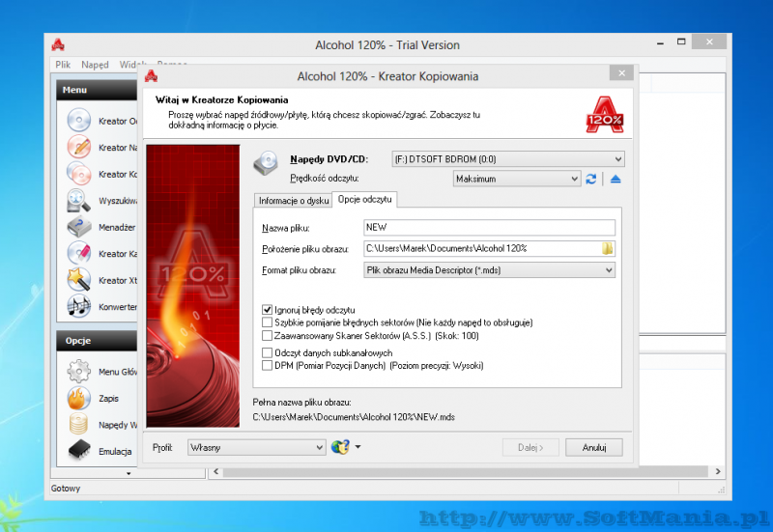This screenshot has width=773, height=532.
Task: Click main window horizontal scrollbar left arrow
Action: (215, 471)
